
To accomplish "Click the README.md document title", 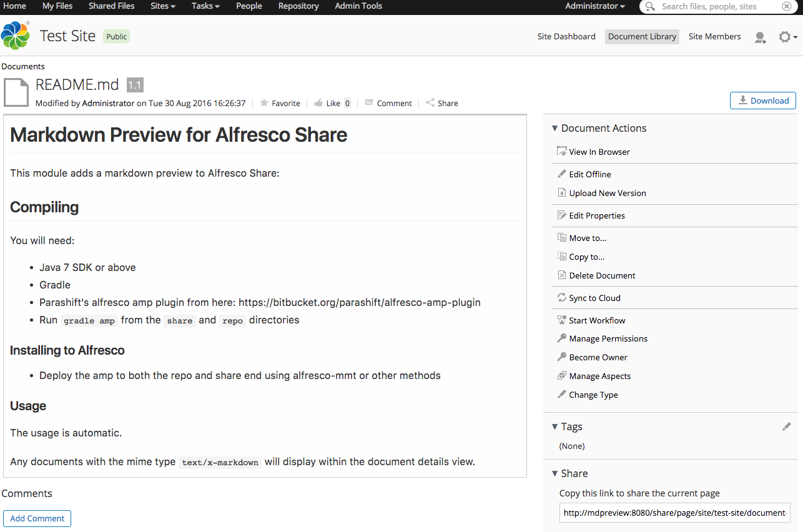I will point(77,84).
